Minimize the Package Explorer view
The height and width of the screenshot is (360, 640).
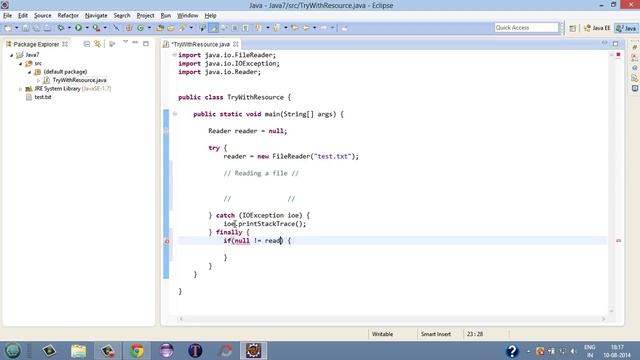[135, 43]
